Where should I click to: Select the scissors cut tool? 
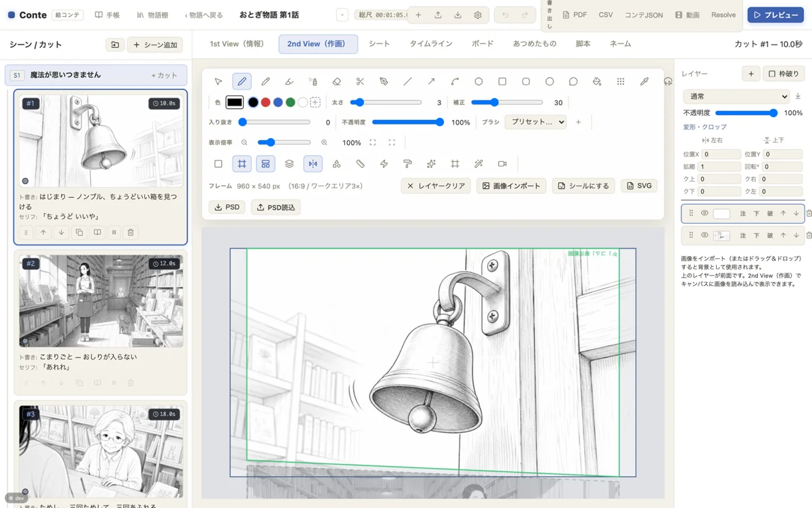pos(360,81)
